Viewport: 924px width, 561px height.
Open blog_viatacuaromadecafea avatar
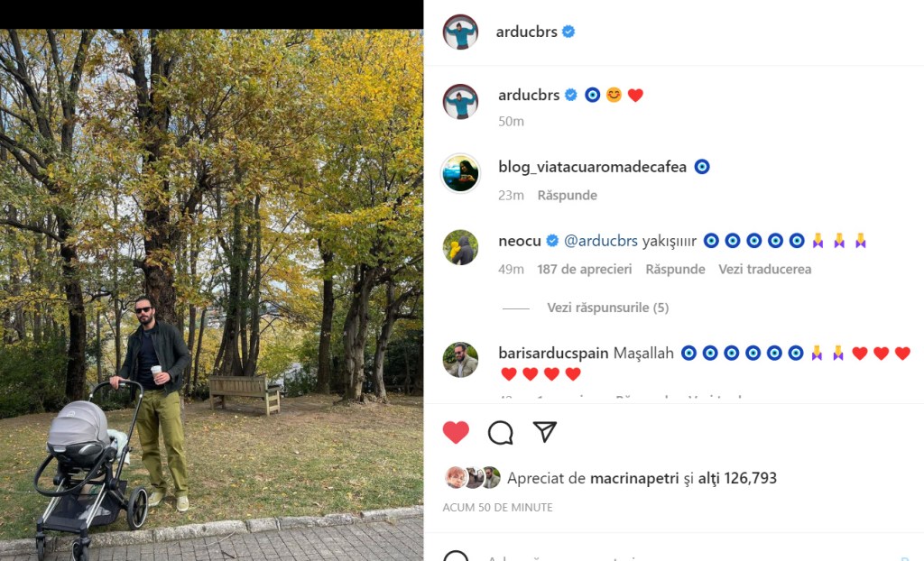click(460, 173)
